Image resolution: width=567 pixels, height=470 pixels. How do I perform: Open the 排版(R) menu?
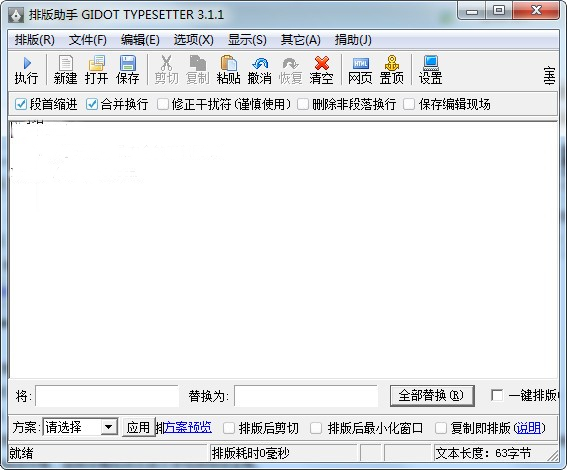pos(35,40)
